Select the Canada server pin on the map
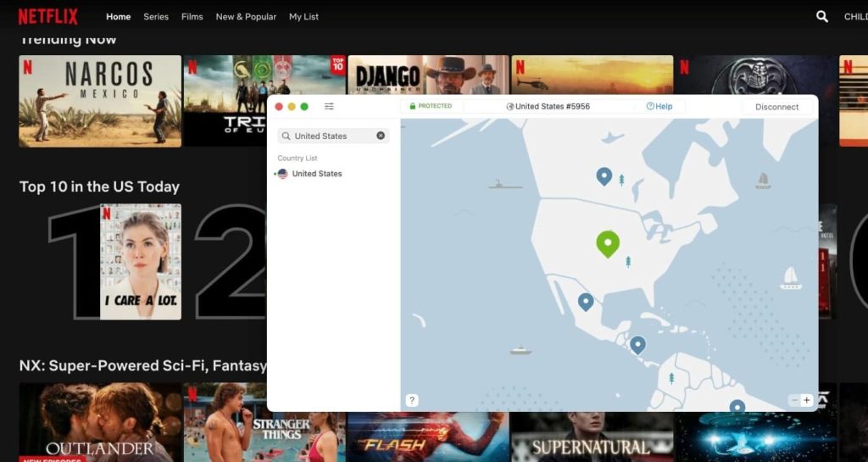Image resolution: width=868 pixels, height=462 pixels. 604,176
